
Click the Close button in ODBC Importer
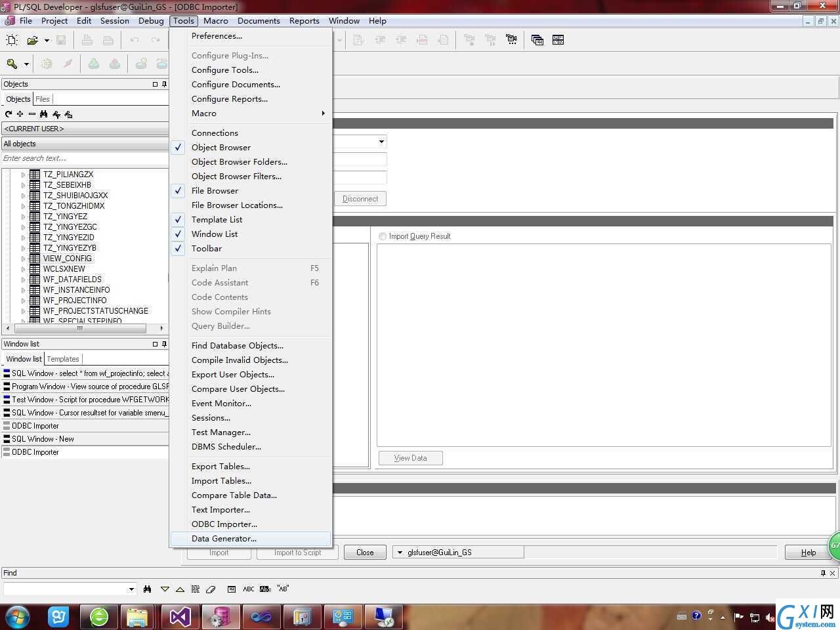tap(365, 553)
